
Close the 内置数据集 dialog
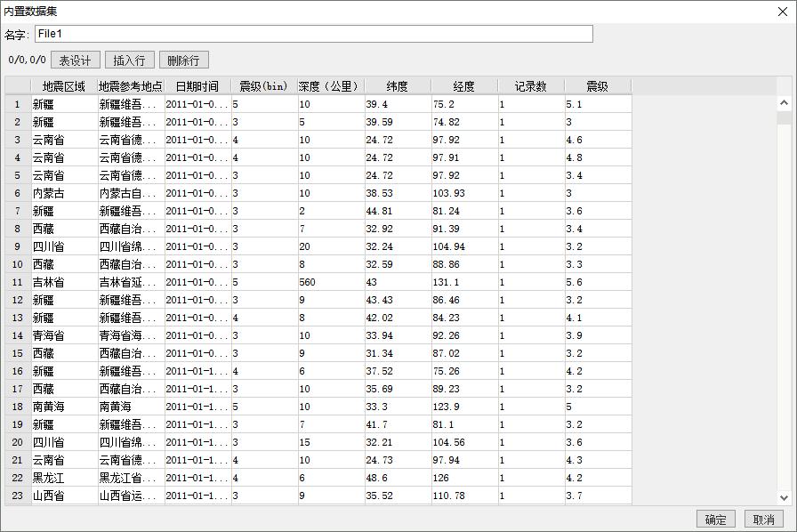pos(783,12)
